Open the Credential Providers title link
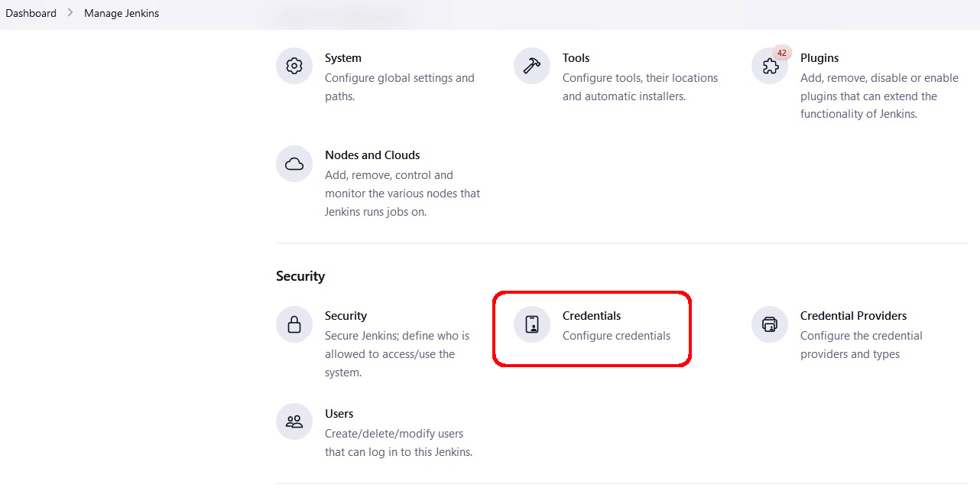Screen dimensions: 980x498 854,316
